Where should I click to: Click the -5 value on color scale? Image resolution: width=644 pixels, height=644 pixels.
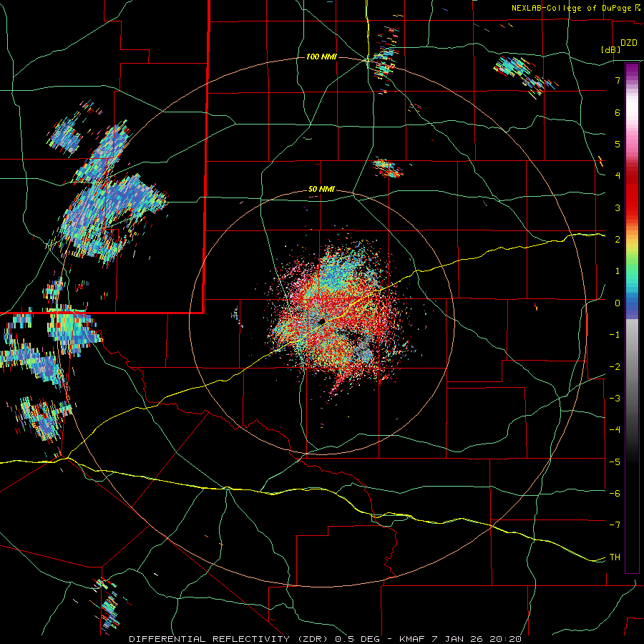(615, 462)
